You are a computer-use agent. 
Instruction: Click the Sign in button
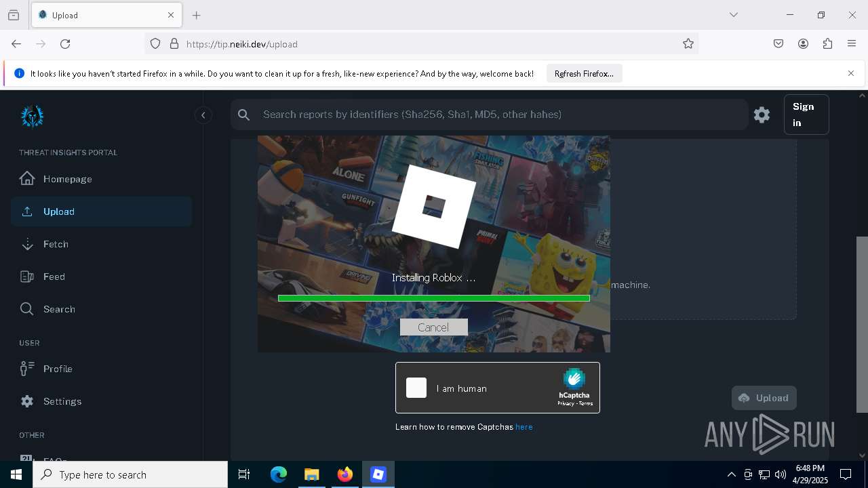click(806, 115)
